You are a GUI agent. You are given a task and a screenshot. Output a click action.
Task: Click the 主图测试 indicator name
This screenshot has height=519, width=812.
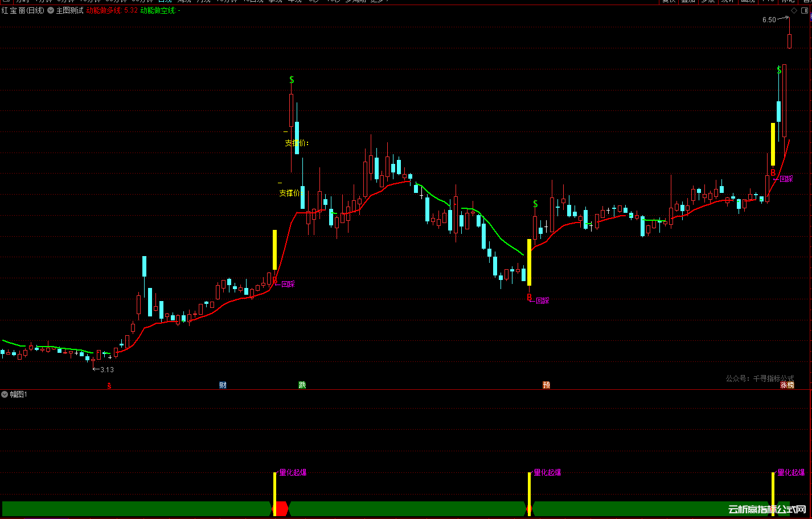(69, 10)
